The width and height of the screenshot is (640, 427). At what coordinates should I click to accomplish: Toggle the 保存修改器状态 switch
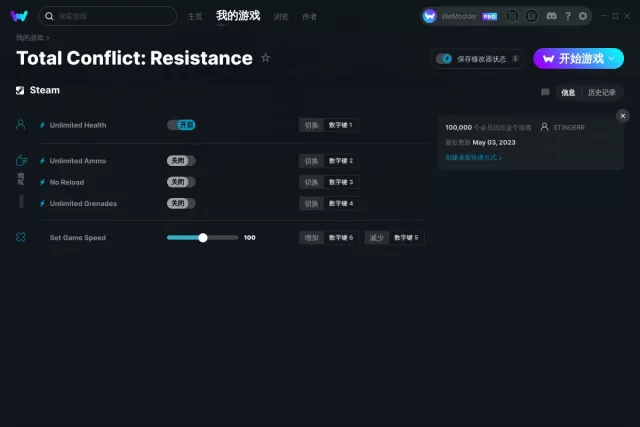446,59
